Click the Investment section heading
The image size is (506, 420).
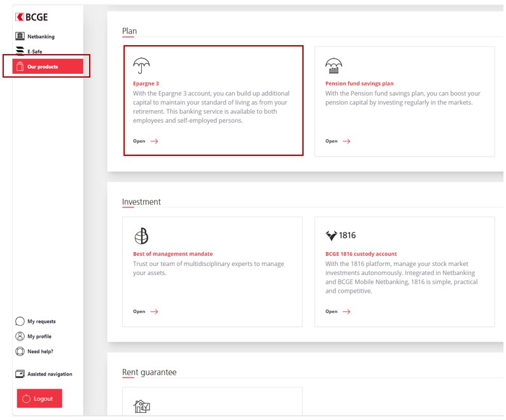coord(141,202)
